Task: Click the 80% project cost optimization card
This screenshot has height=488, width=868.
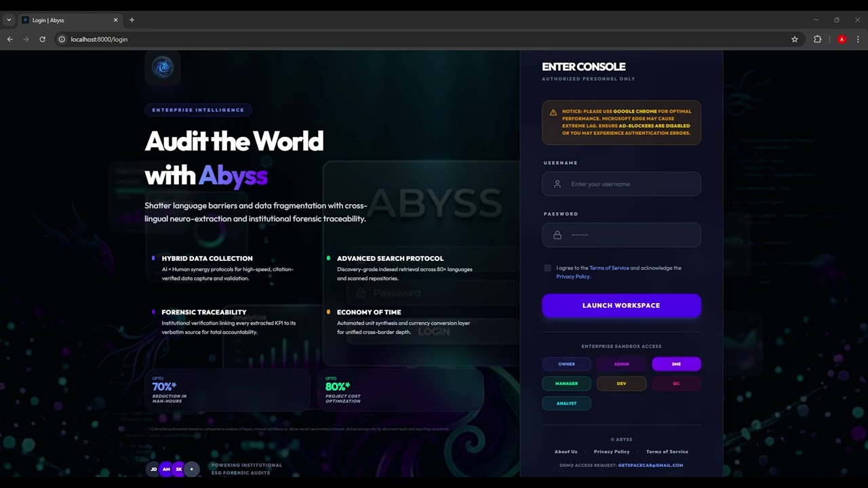Action: click(401, 390)
